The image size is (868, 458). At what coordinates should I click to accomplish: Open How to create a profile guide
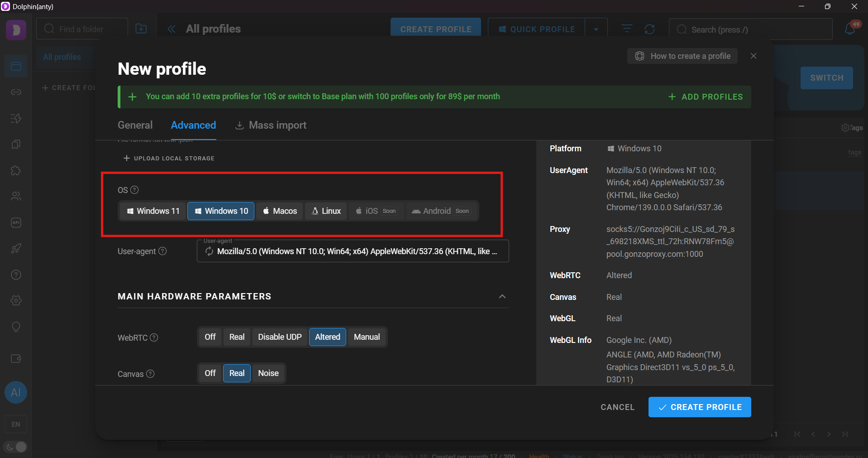point(682,56)
